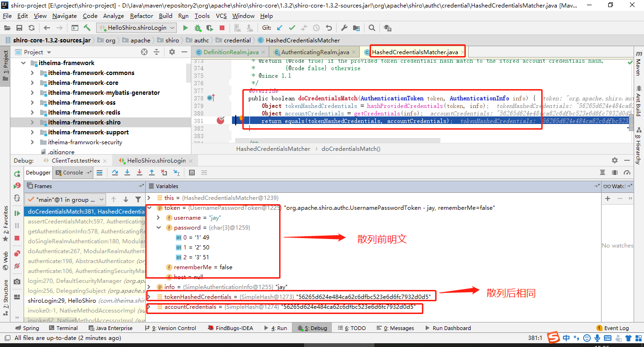Click Step Out debugger icon
This screenshot has width=644, height=347.
pos(152,173)
